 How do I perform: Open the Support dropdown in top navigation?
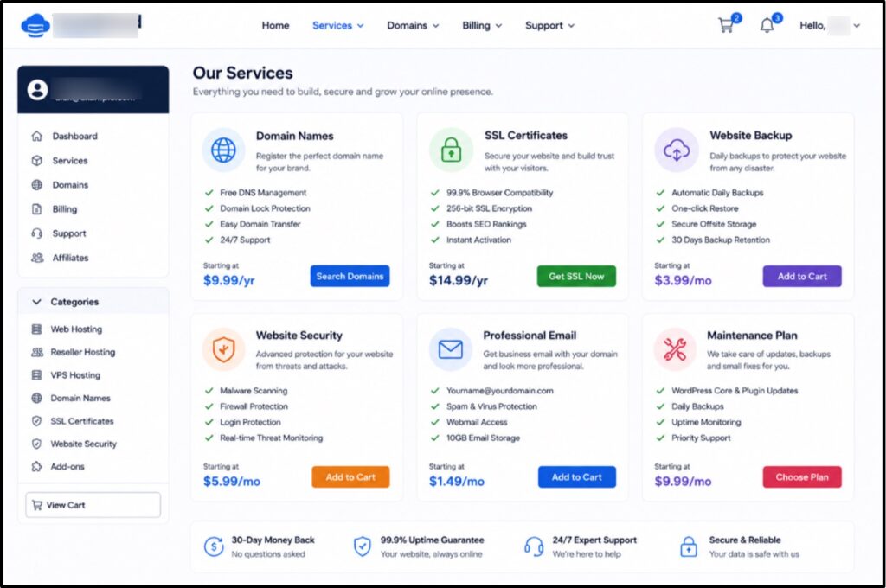pyautogui.click(x=549, y=25)
